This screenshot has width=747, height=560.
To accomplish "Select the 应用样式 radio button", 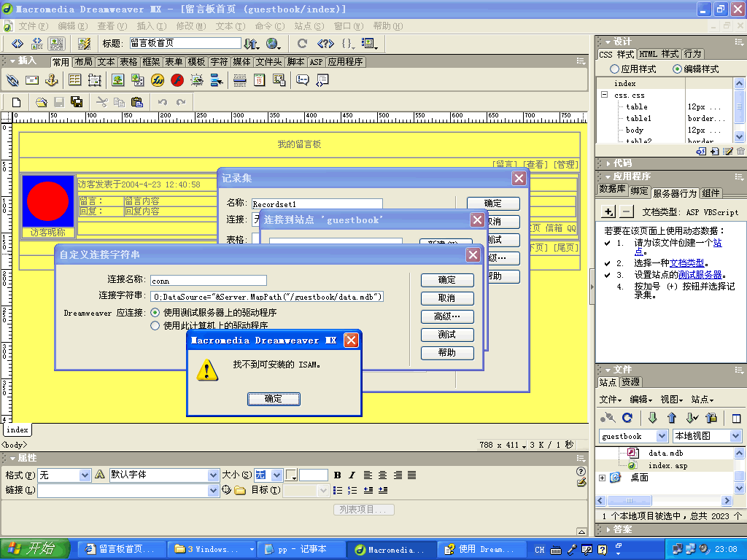I will (614, 69).
